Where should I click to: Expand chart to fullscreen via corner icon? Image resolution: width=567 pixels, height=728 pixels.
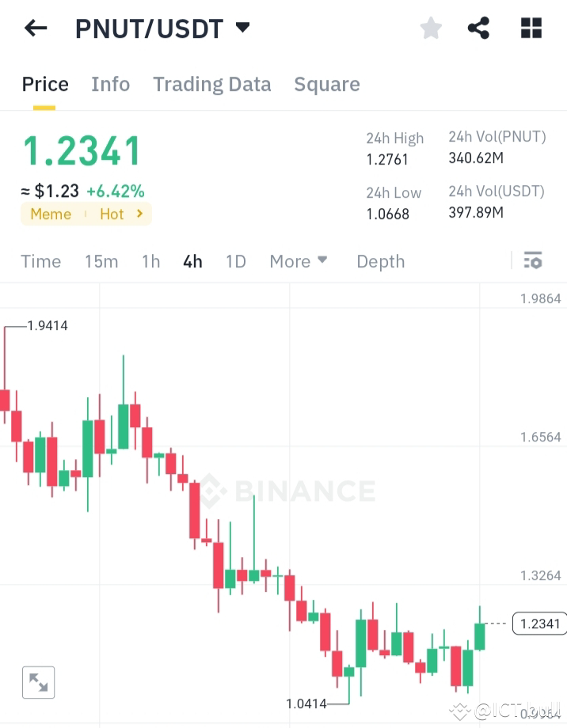pos(38,682)
